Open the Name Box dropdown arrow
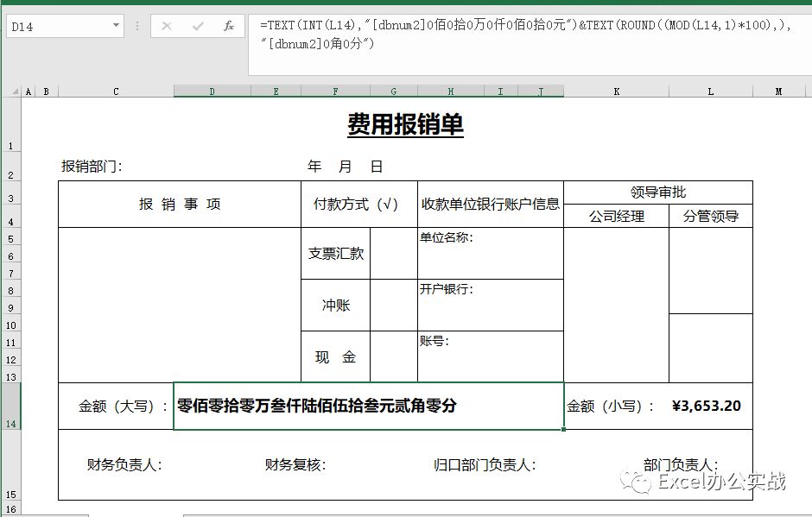Image resolution: width=812 pixels, height=517 pixels. (116, 25)
